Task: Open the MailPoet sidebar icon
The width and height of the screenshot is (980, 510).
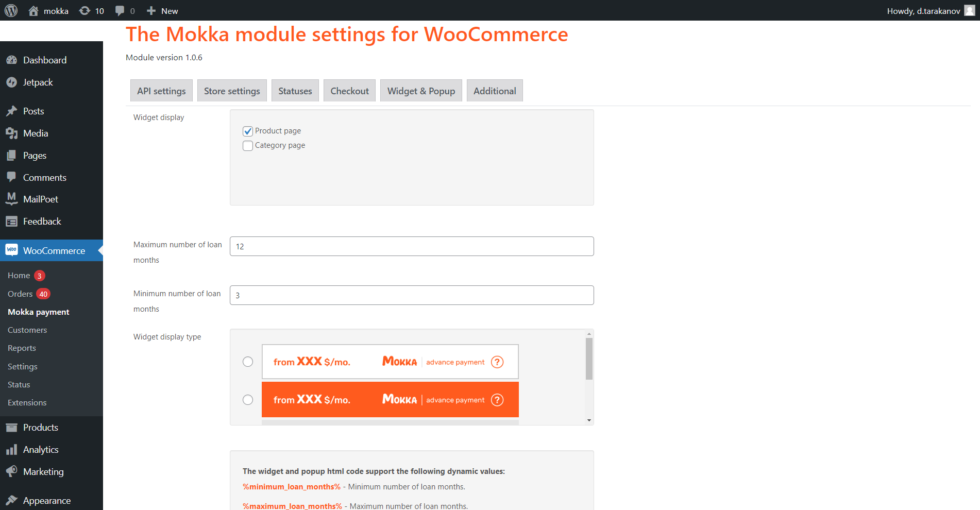Action: click(x=11, y=199)
